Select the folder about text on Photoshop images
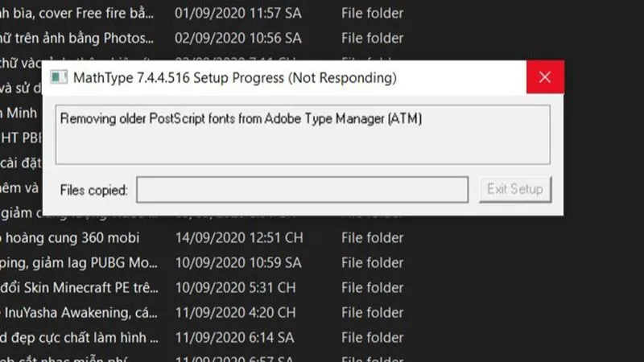 pos(76,38)
